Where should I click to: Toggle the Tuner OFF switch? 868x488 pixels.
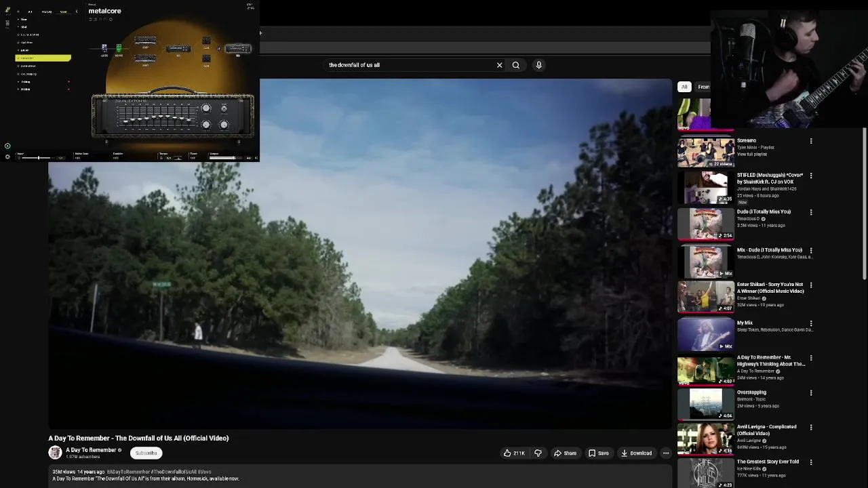pos(192,158)
